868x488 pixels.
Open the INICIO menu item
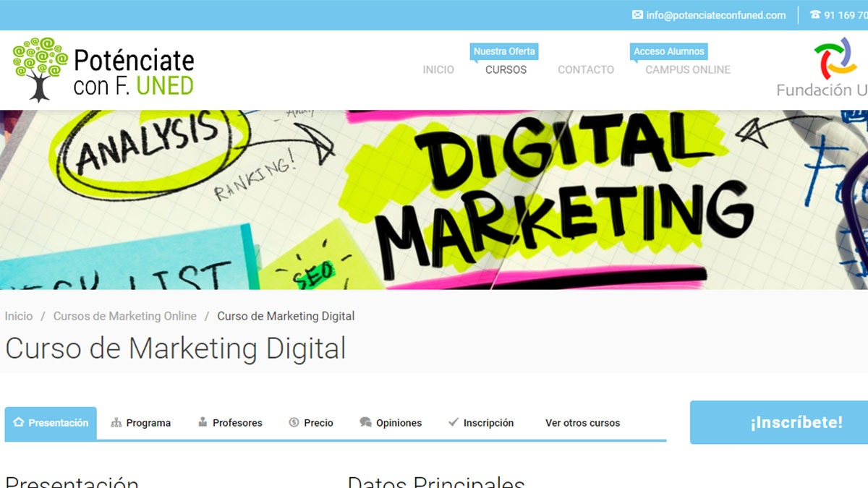point(438,69)
